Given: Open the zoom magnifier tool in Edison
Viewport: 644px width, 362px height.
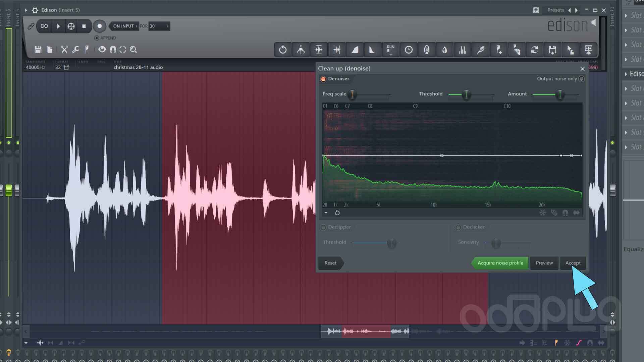Looking at the screenshot, I should point(133,50).
